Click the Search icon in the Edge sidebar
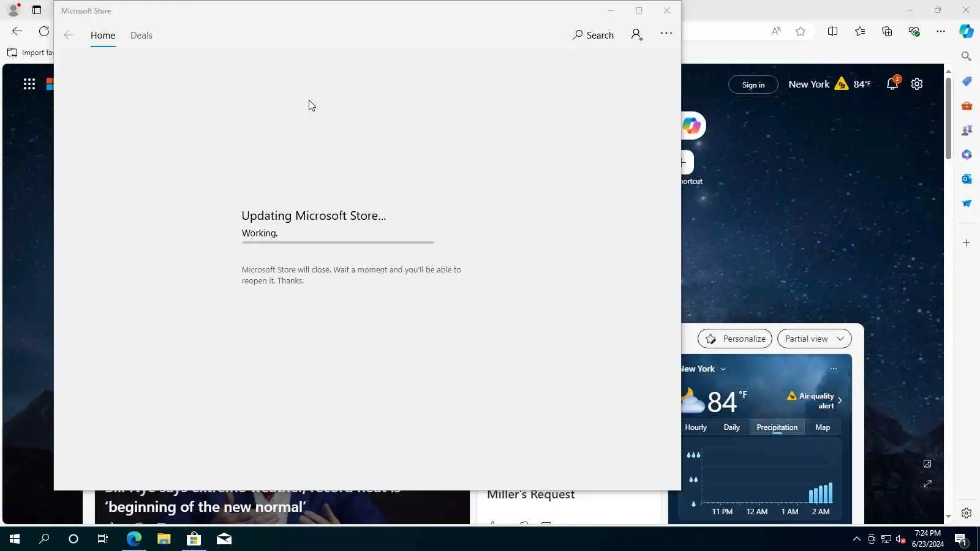 (x=967, y=56)
